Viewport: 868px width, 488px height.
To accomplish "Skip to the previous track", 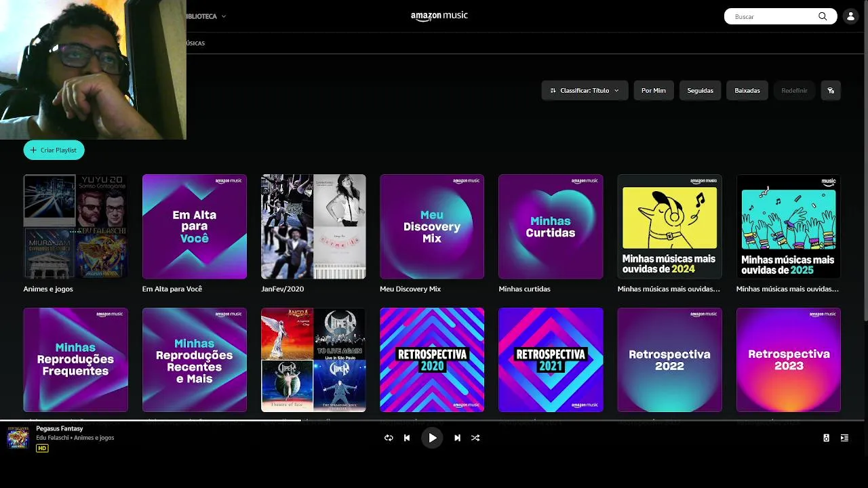I will (x=407, y=438).
